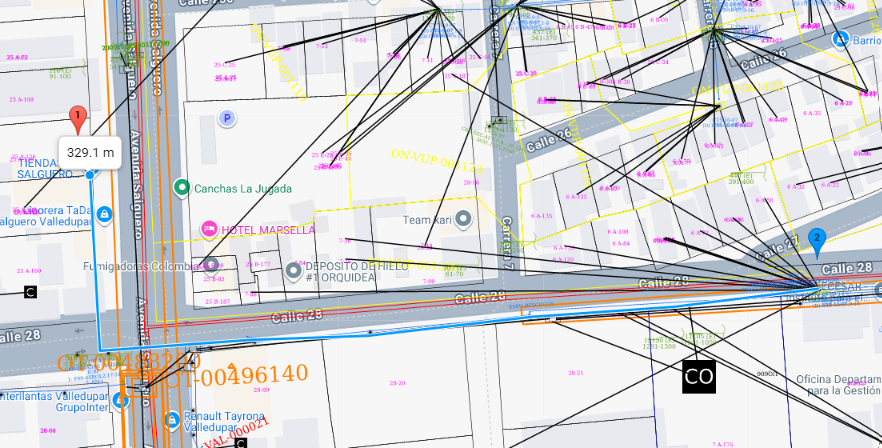Select the Canchas La Jugada text label

[x=243, y=188]
